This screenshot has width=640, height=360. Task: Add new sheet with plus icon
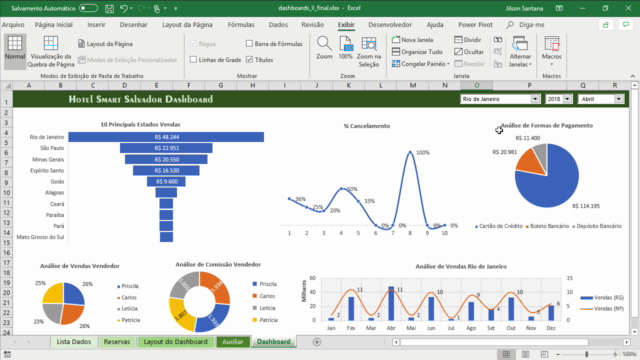[317, 342]
